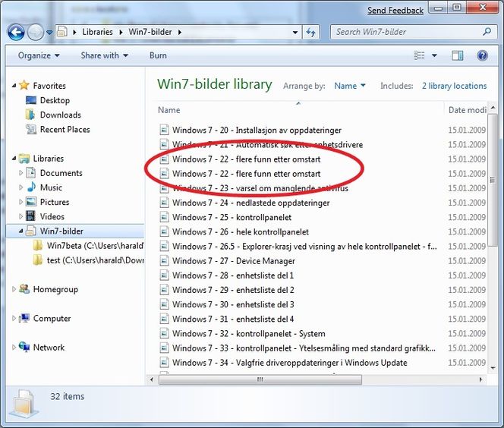Open the address bar history dropdown arrow
Screen dimensions: 504x428
pos(295,33)
